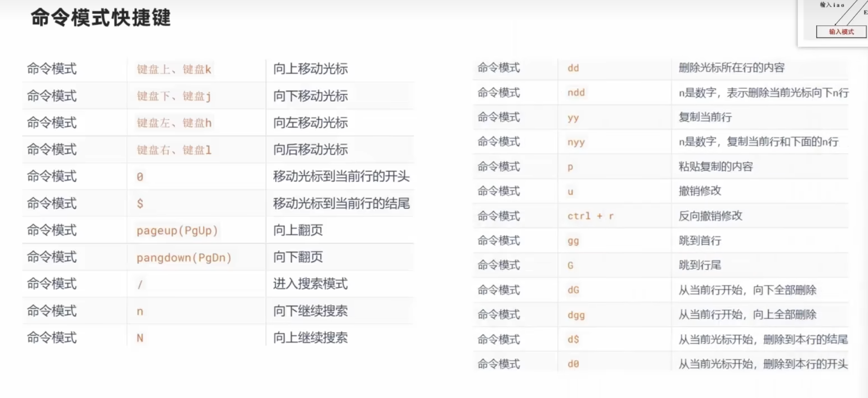Click the 'nyy' shortcut code
Screen dimensions: 868x398
576,142
